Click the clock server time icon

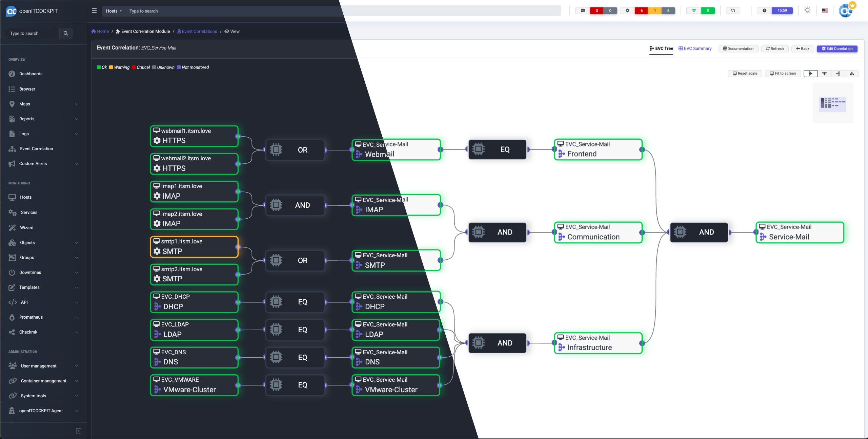[x=764, y=11]
